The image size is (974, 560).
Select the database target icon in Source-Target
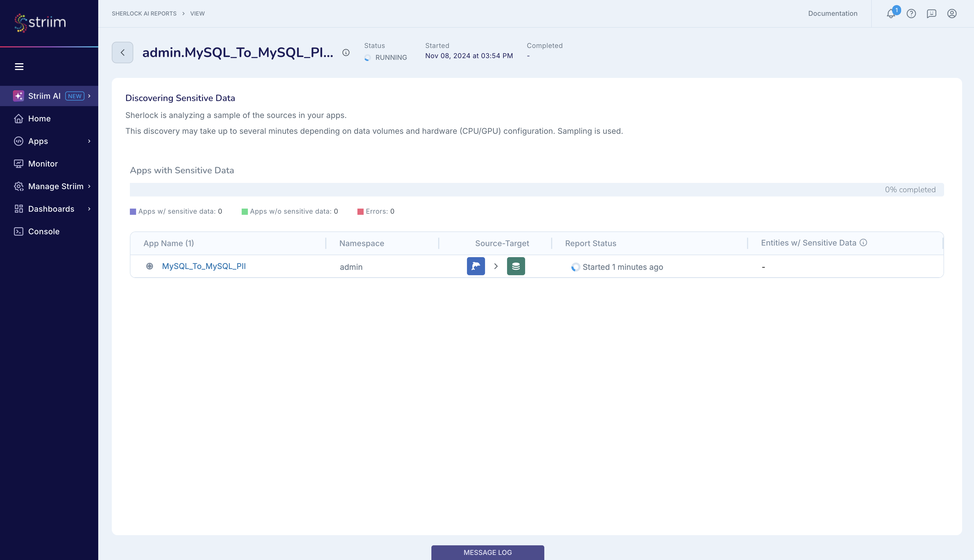516,266
